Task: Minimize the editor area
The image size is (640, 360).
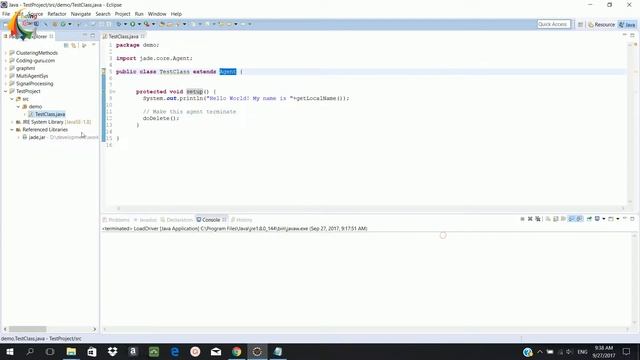Action: pos(625,36)
